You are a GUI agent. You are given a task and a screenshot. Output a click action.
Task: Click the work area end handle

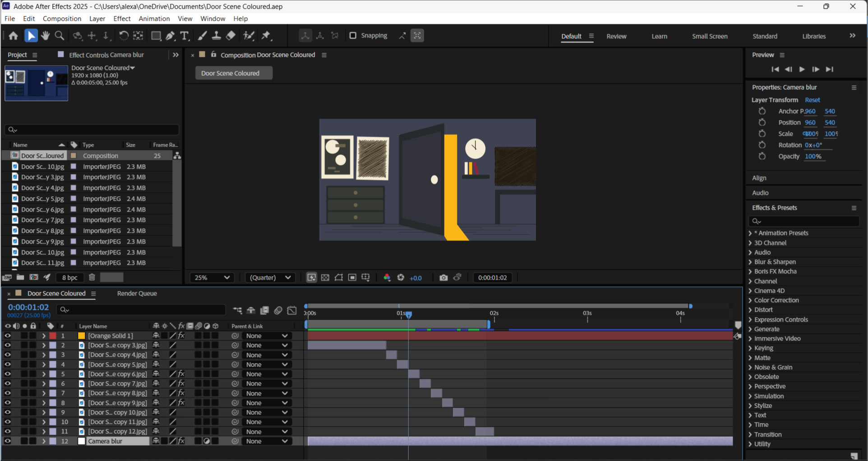(x=489, y=324)
